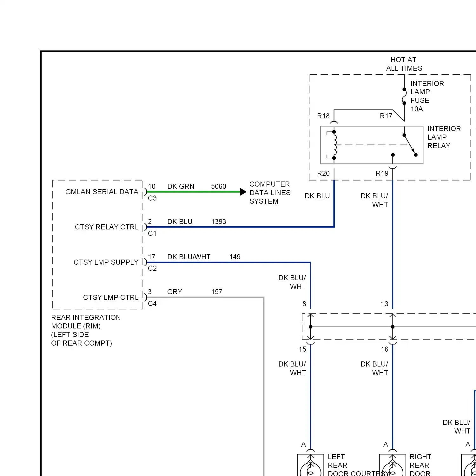Screen dimensions: 476x476
Task: Click circuit number 5060
Action: click(x=219, y=187)
